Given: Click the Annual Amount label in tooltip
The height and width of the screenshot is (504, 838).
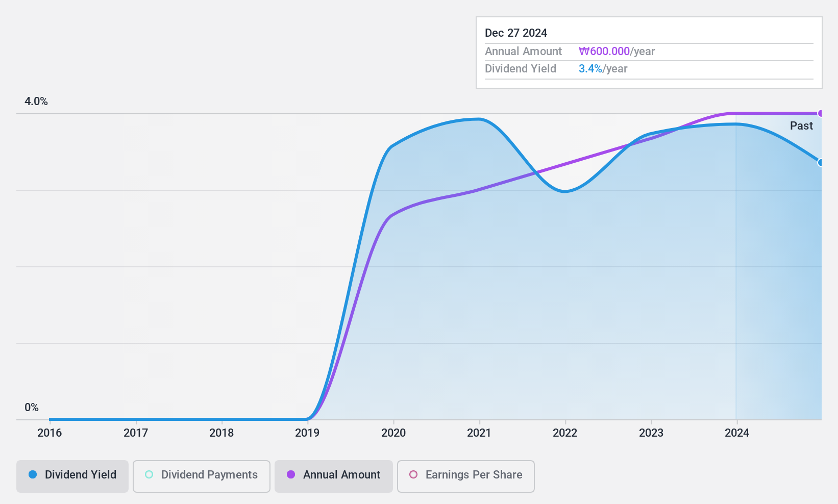Looking at the screenshot, I should (523, 52).
